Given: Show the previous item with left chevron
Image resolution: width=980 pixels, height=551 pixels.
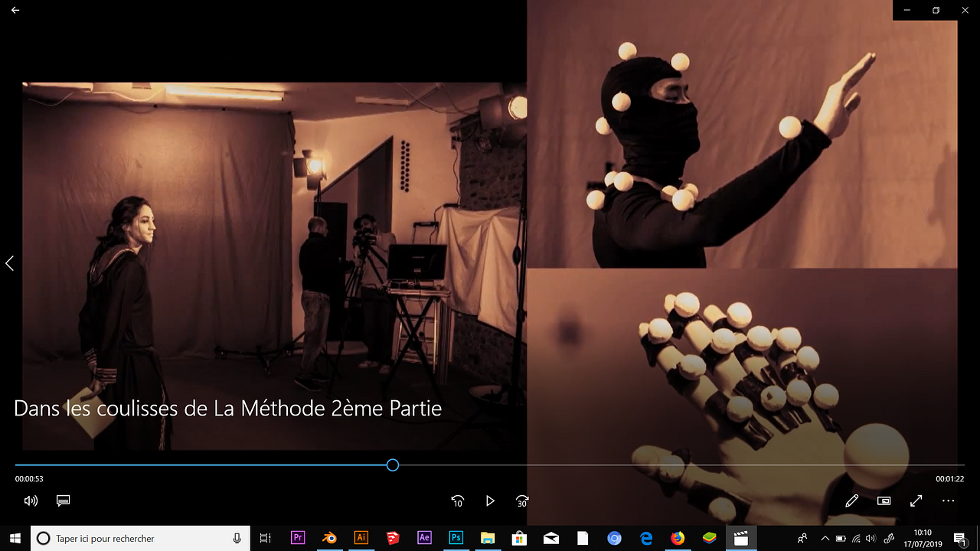Looking at the screenshot, I should (10, 263).
